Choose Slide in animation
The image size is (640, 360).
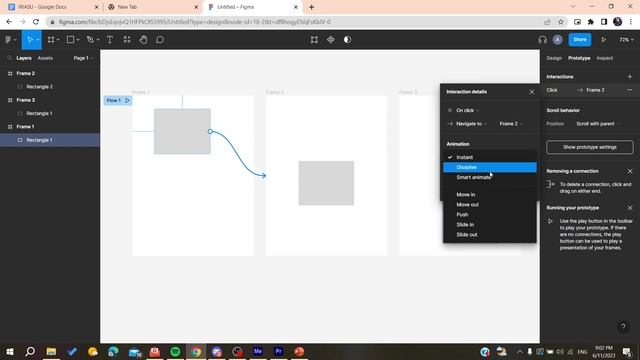coord(490,224)
